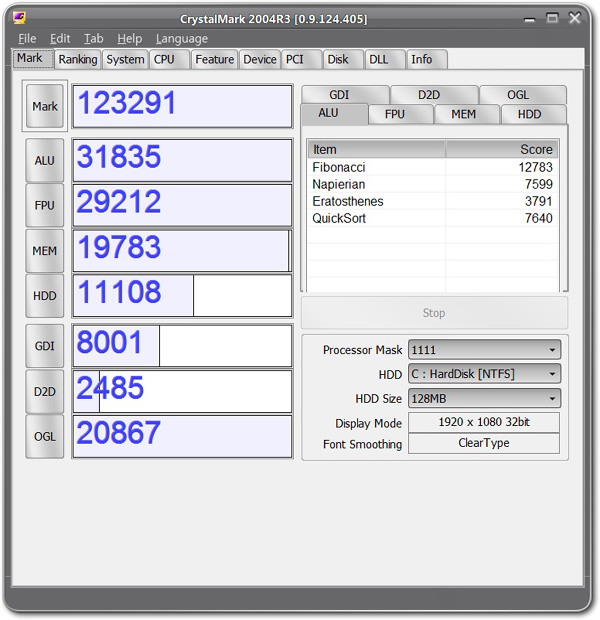Click the CrystalMark app icon in title bar
Screen dimensions: 600x620
(x=19, y=17)
